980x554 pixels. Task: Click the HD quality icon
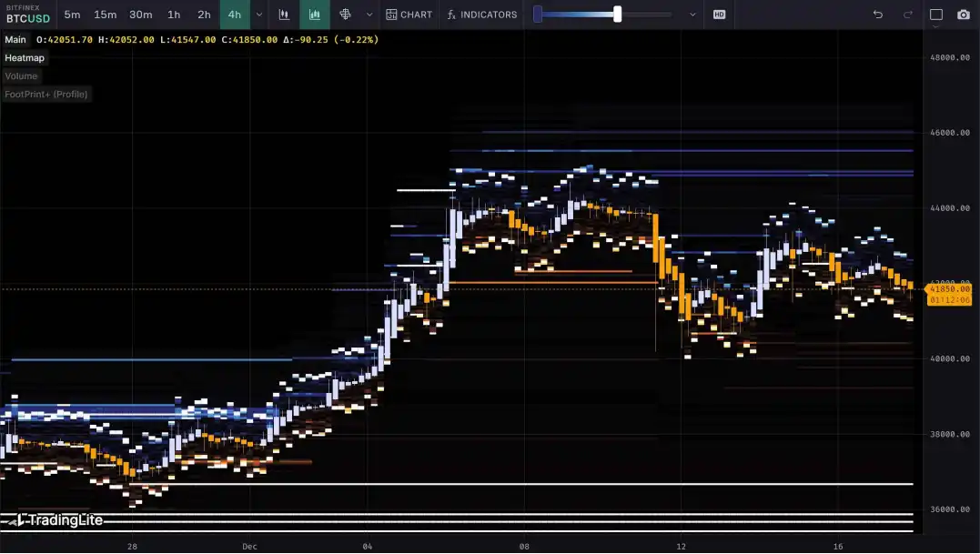pyautogui.click(x=720, y=15)
